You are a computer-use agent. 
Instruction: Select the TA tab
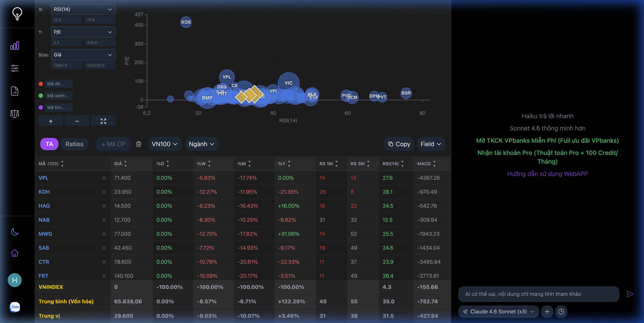(49, 144)
